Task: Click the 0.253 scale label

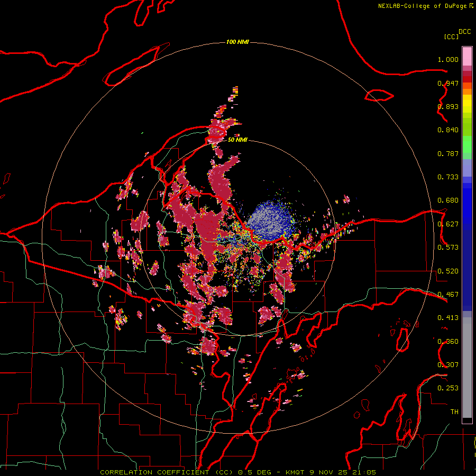Action: coord(448,388)
